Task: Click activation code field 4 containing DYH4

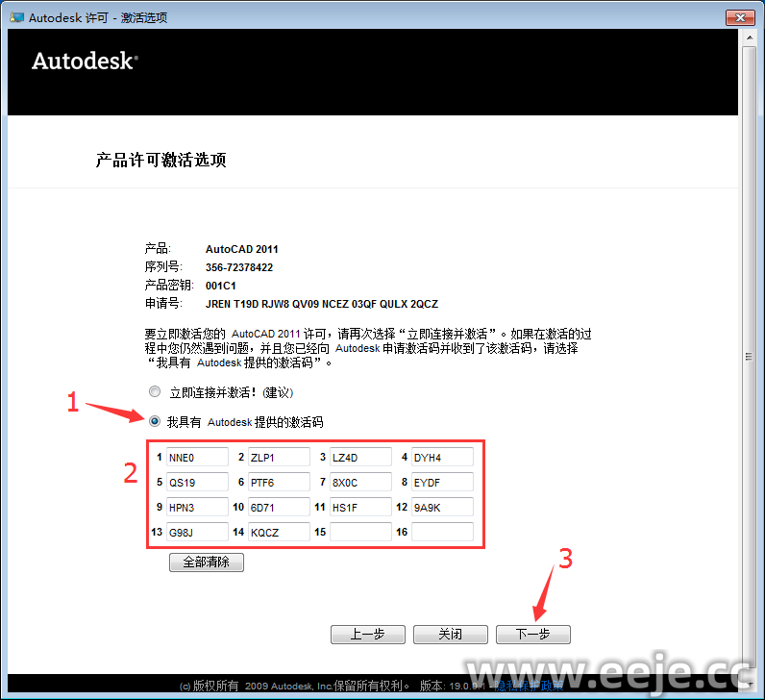Action: [x=442, y=457]
